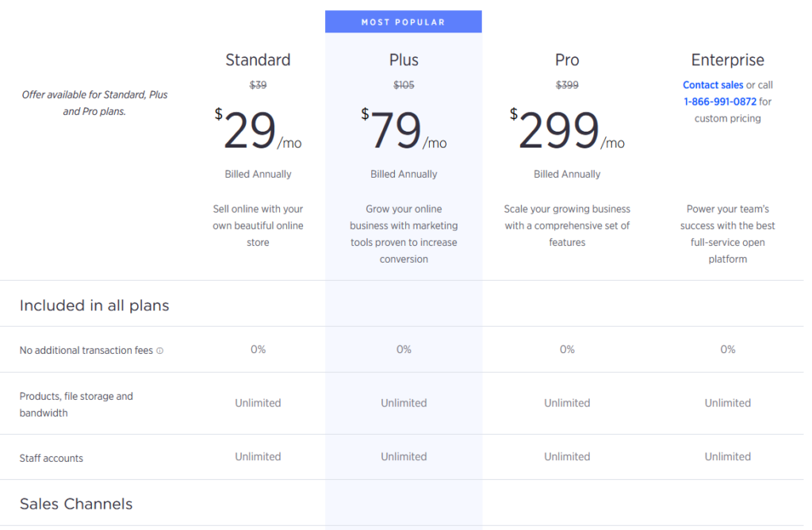Click the crossed-out $399 Pro price
Image resolution: width=812 pixels, height=530 pixels.
pyautogui.click(x=567, y=85)
